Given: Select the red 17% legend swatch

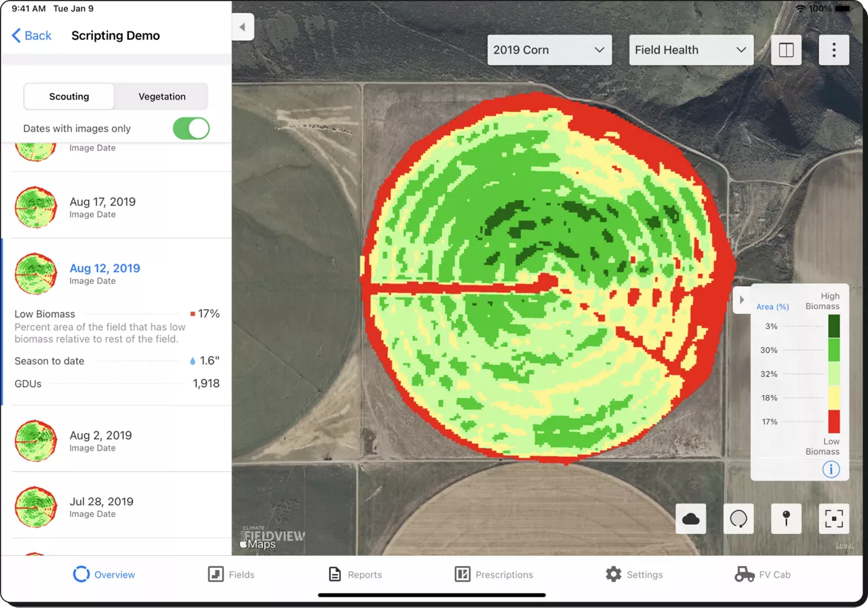Looking at the screenshot, I should pos(834,422).
